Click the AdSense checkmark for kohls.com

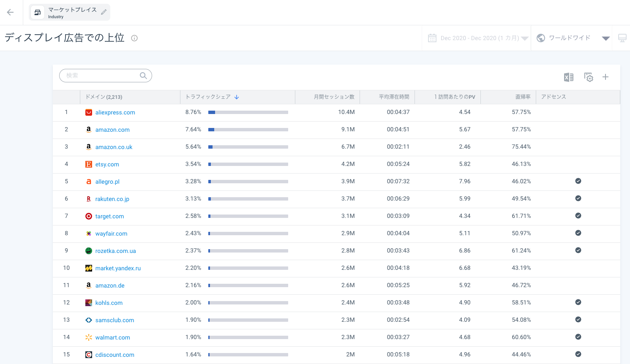tap(578, 302)
